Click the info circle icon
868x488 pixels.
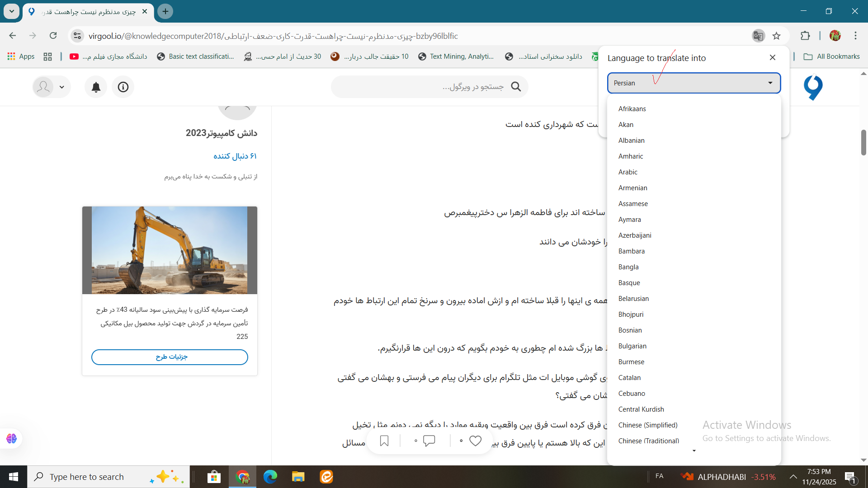coord(123,87)
